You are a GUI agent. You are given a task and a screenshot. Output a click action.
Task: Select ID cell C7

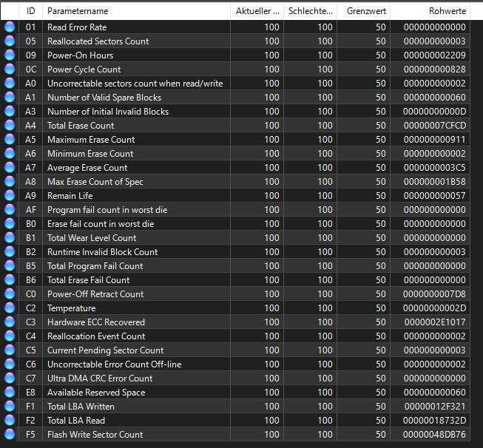(x=31, y=378)
